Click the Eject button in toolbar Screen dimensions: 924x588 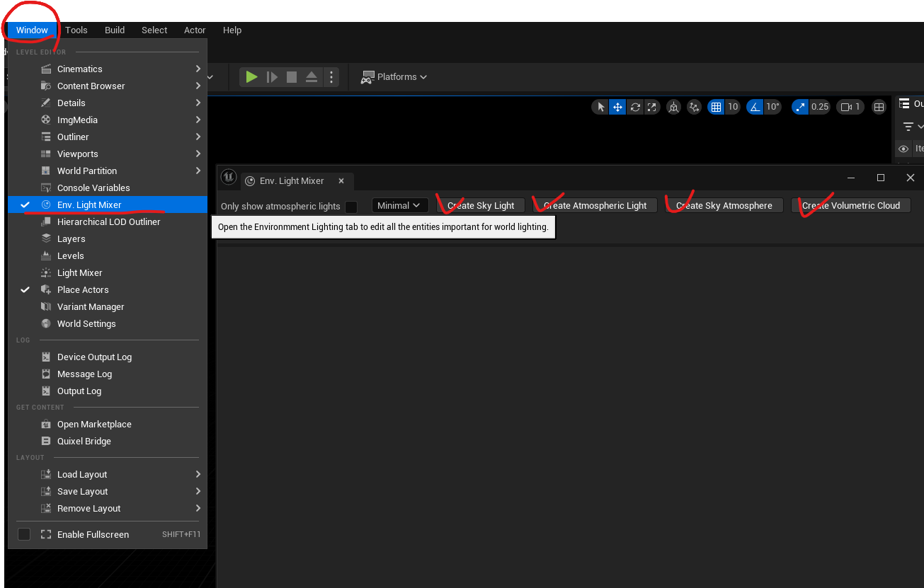(312, 76)
